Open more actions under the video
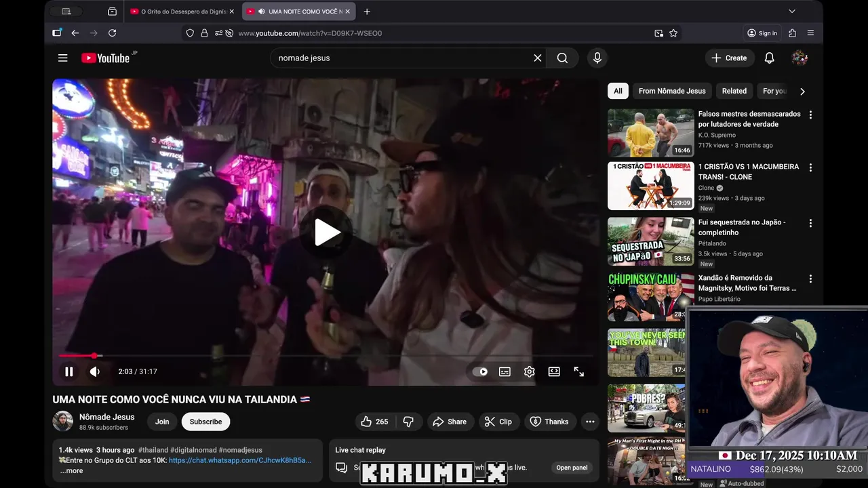Viewport: 868px width, 488px height. tap(590, 422)
